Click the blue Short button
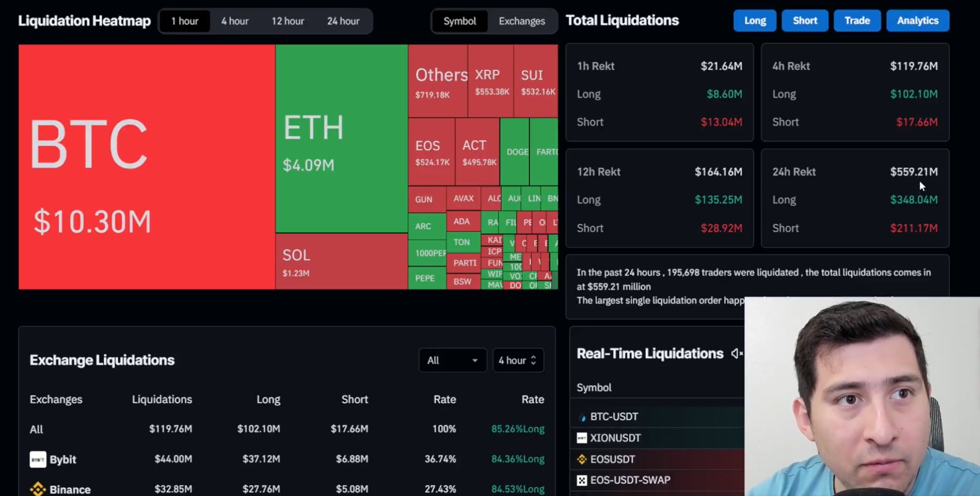 (805, 21)
